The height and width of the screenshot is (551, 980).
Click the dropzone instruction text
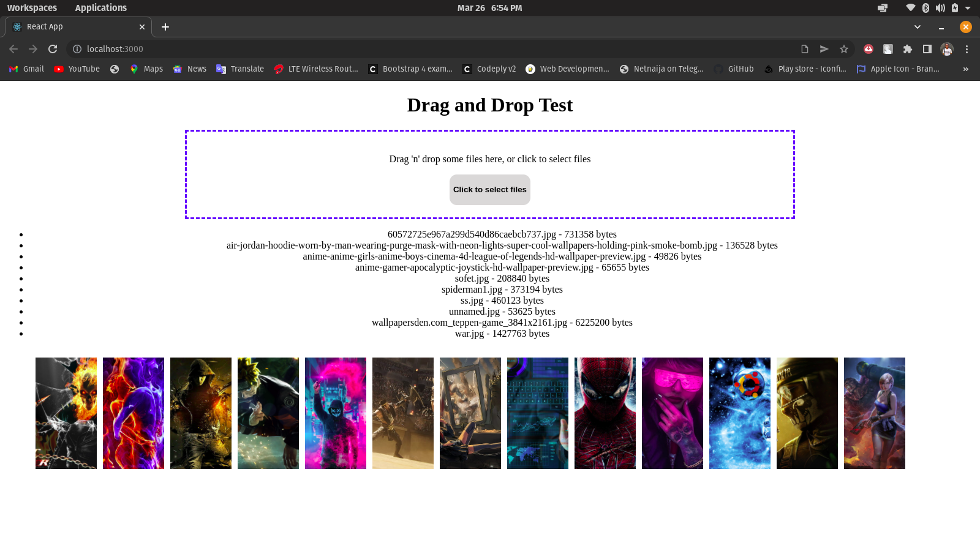point(490,159)
